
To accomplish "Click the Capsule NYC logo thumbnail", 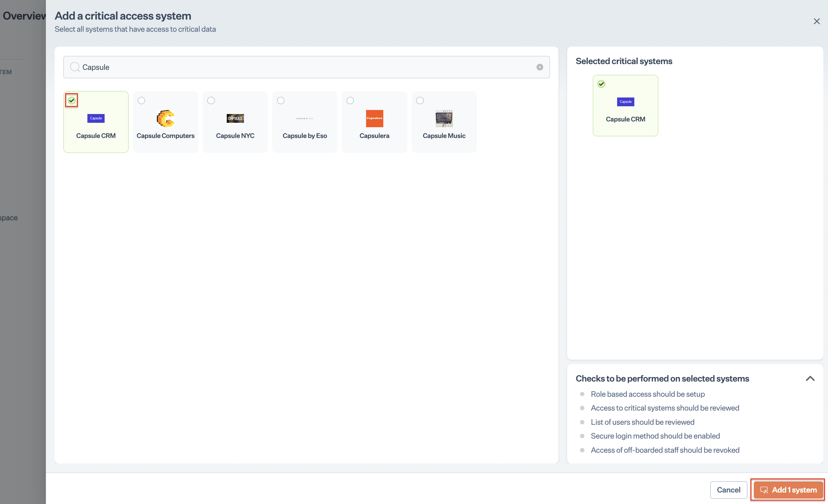I will pyautogui.click(x=235, y=118).
